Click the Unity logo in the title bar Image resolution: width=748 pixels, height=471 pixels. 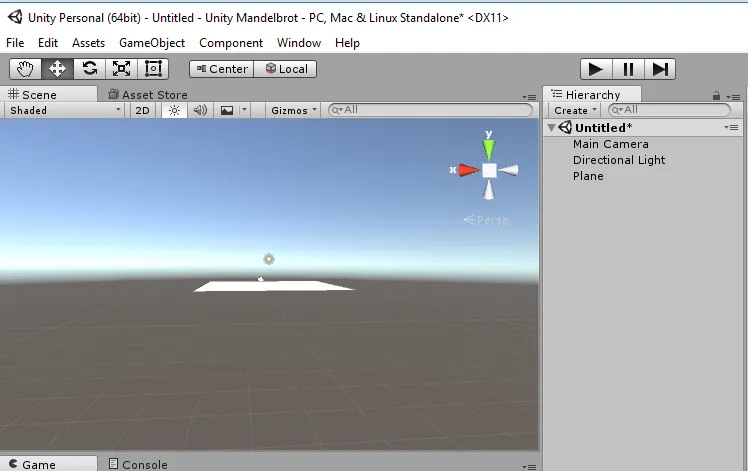(15, 17)
